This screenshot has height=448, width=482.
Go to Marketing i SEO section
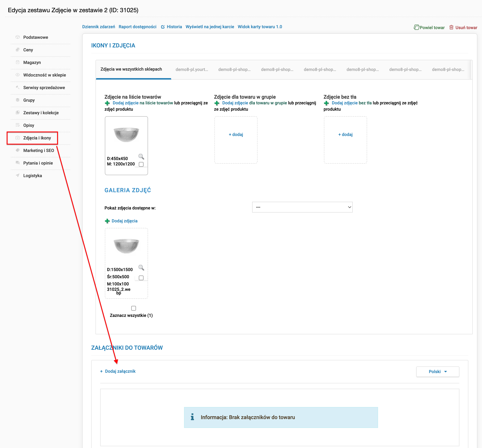pyautogui.click(x=39, y=151)
